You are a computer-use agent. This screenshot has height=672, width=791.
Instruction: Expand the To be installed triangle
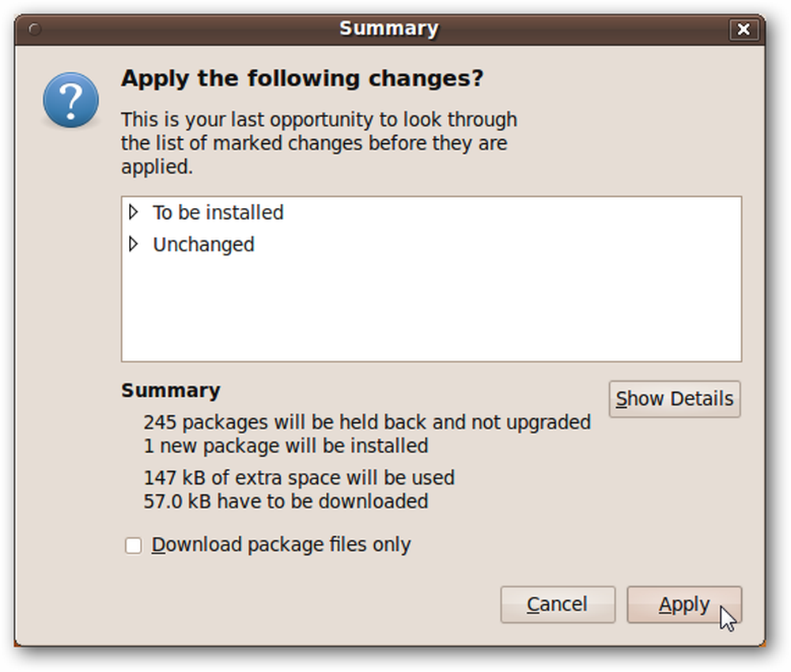click(133, 212)
